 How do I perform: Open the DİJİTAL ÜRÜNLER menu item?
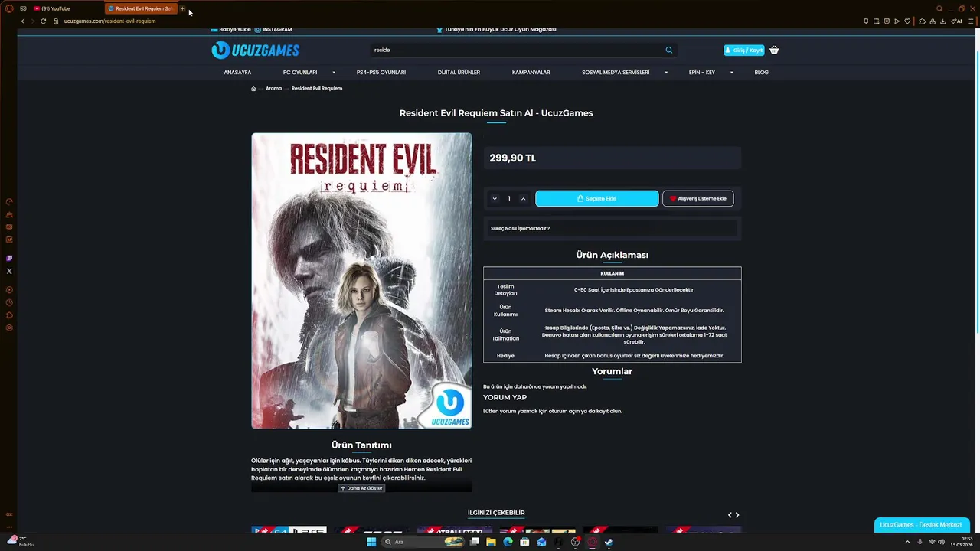pyautogui.click(x=459, y=73)
